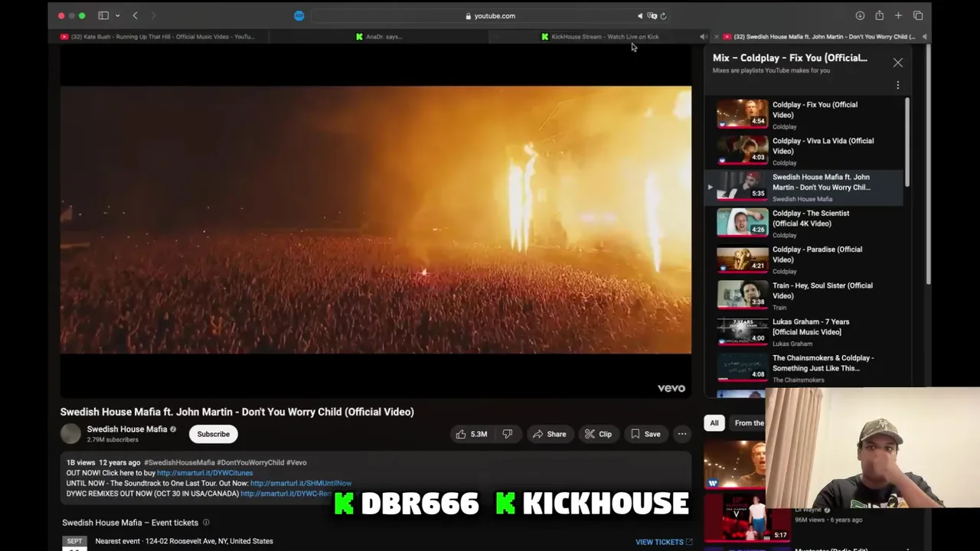Open smarturl.it/DYWCitunes link
The image size is (980, 551).
coord(204,473)
